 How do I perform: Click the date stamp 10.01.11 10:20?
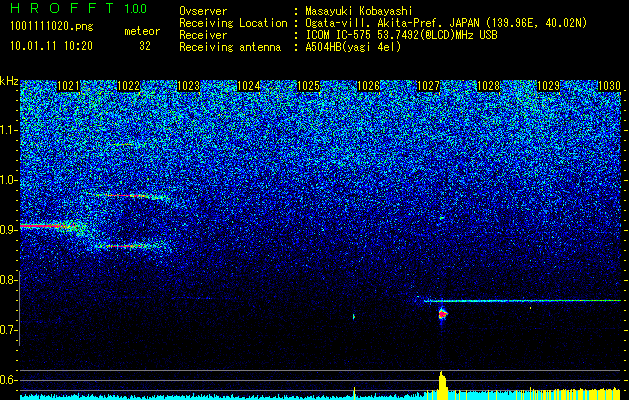coord(52,46)
